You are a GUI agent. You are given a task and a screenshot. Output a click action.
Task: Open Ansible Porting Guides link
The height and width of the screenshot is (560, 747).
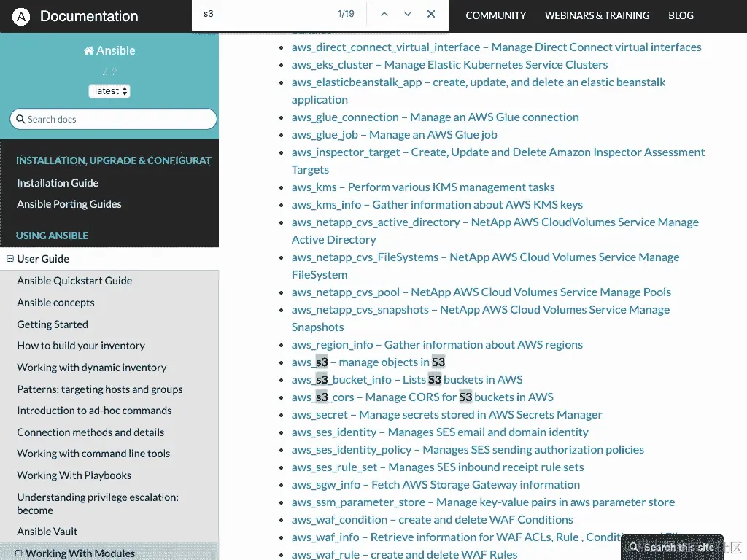point(69,204)
